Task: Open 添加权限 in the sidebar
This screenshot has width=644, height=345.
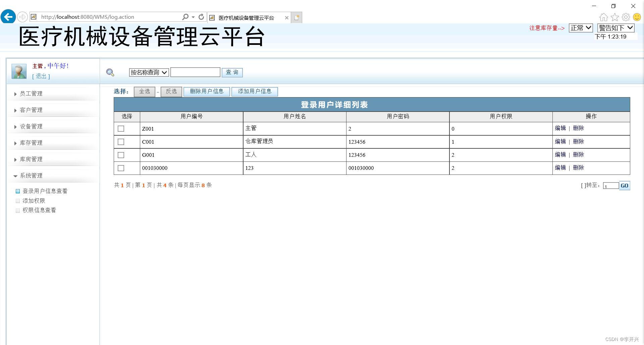Action: coord(34,201)
